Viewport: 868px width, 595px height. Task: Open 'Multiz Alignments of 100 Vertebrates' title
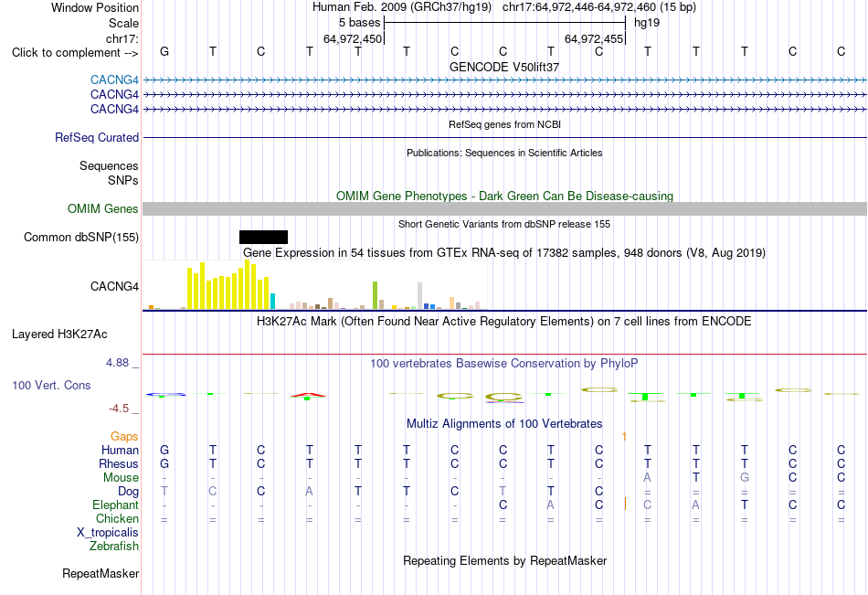point(504,424)
